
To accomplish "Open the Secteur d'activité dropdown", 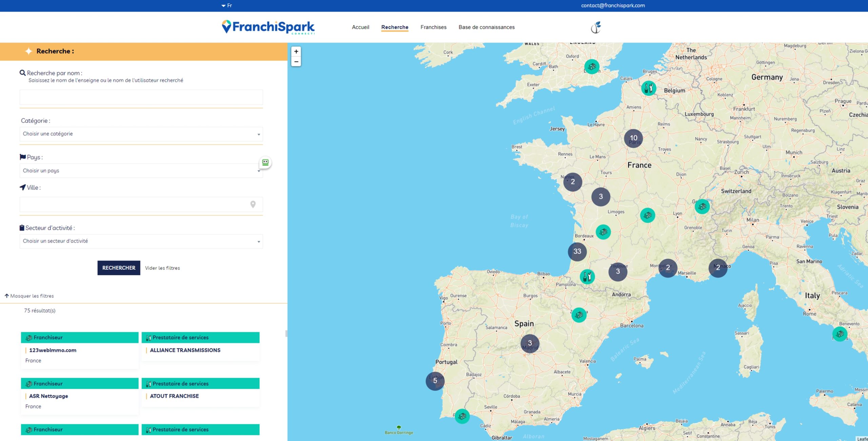I will [141, 241].
